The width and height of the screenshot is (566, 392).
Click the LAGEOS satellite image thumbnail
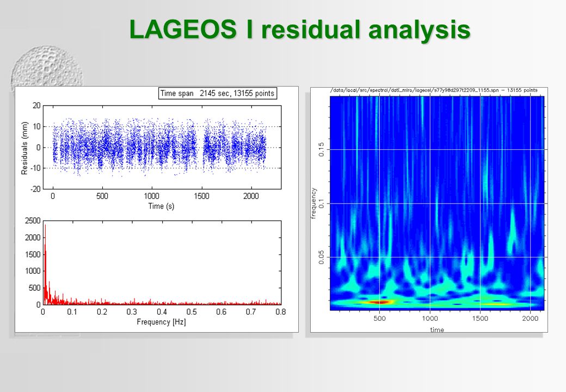47,66
